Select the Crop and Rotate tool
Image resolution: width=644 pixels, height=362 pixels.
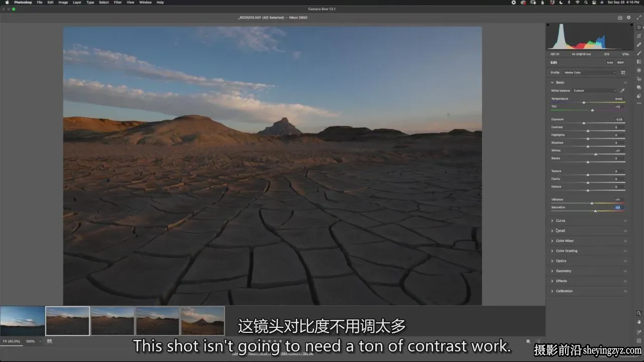click(x=639, y=36)
